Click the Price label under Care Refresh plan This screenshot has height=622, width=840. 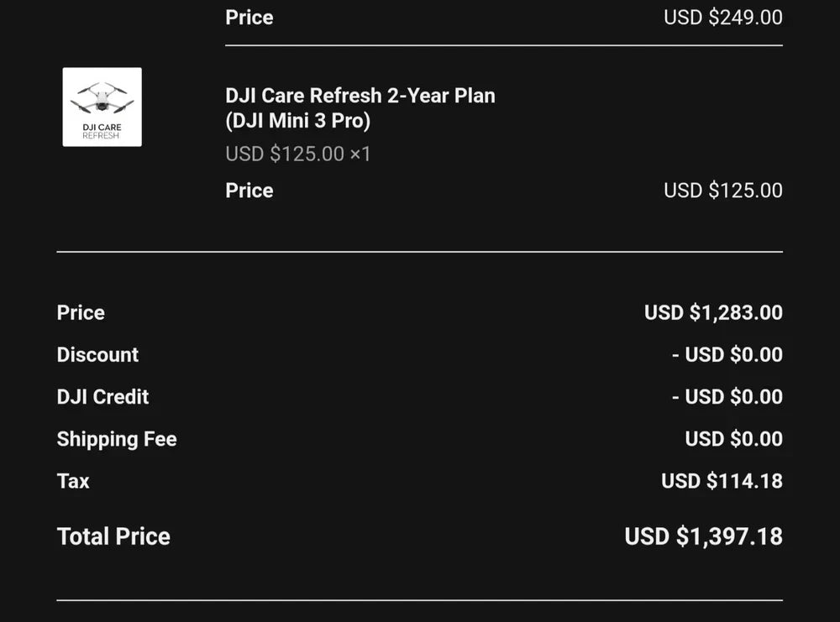click(249, 191)
